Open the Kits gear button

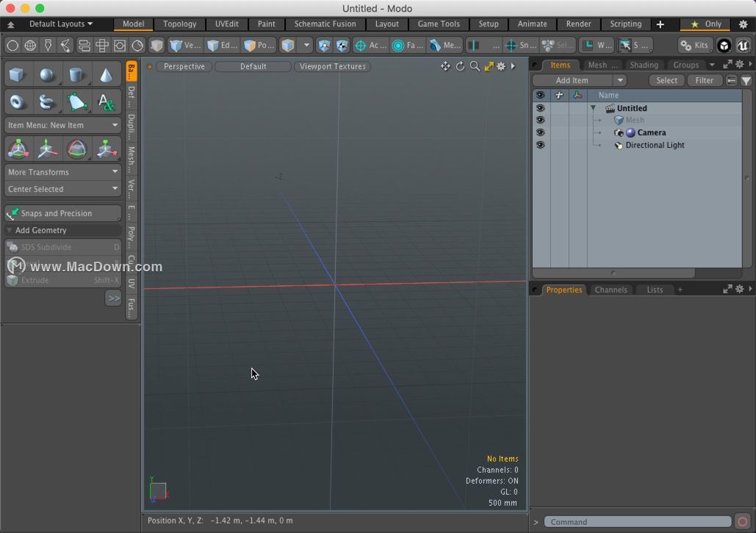(694, 46)
